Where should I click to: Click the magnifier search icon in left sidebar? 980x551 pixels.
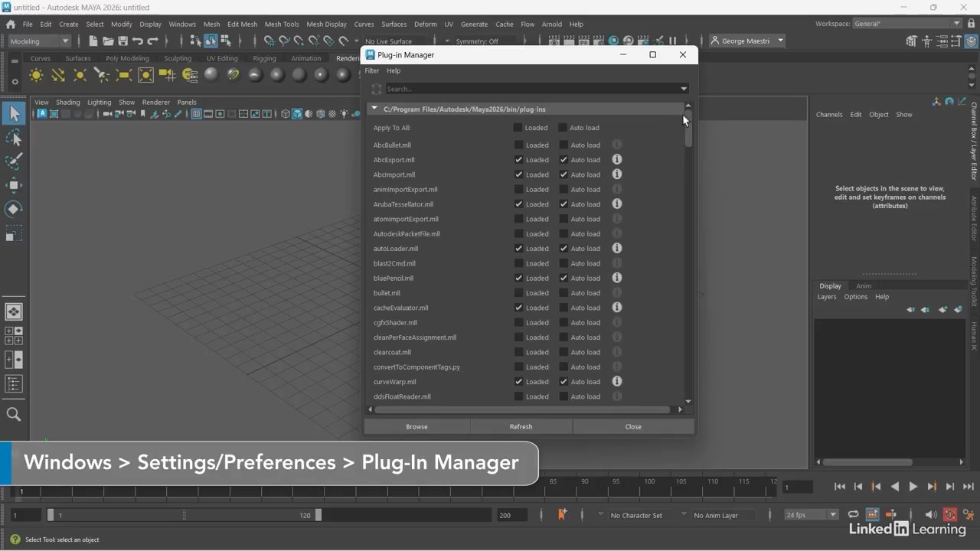point(14,414)
